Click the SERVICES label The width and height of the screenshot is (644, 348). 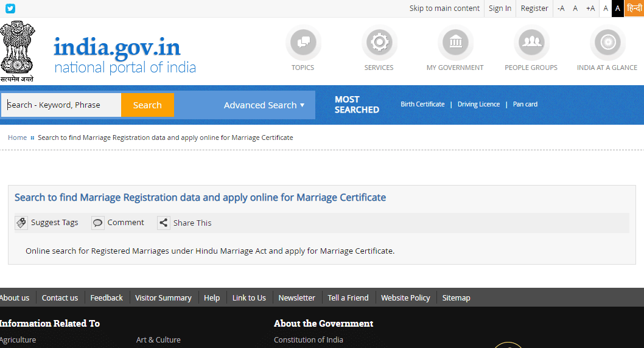pos(379,68)
